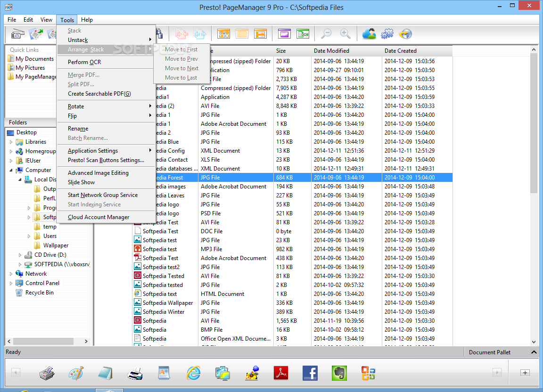543x392 pixels.
Task: Click the file list vertical scrollbar down arrow
Action: [534, 342]
